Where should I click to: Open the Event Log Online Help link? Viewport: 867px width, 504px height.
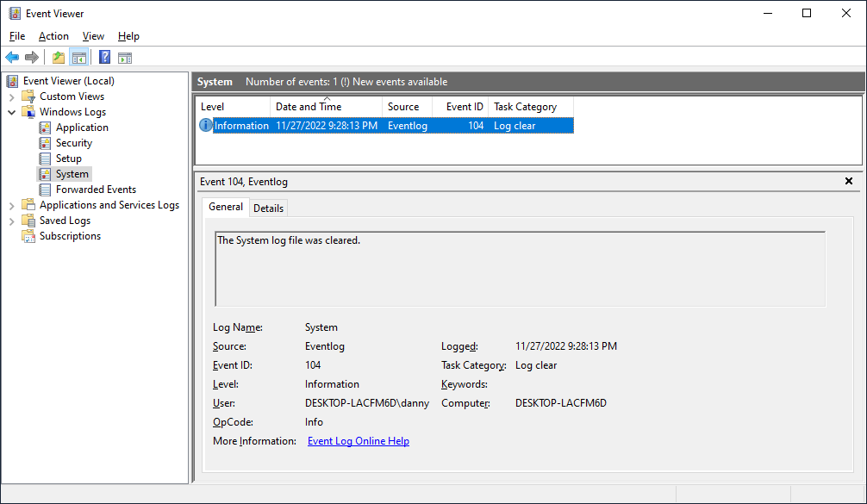(x=359, y=441)
